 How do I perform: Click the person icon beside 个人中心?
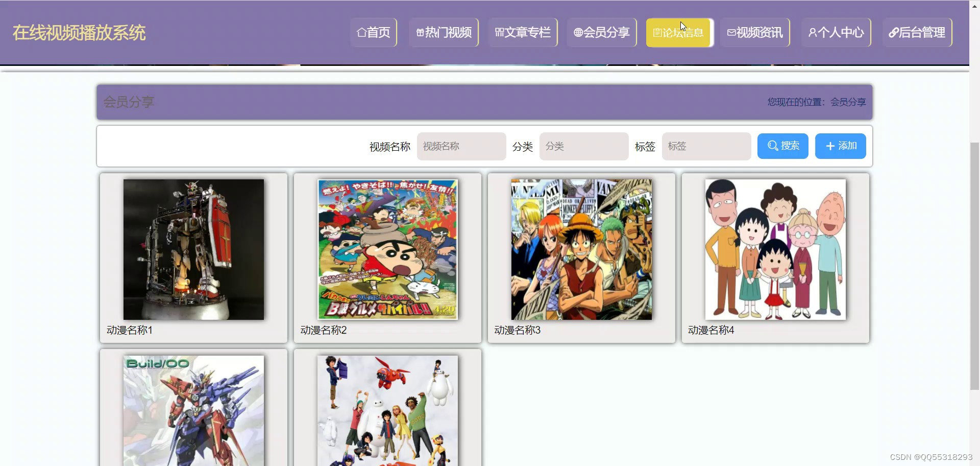[813, 33]
